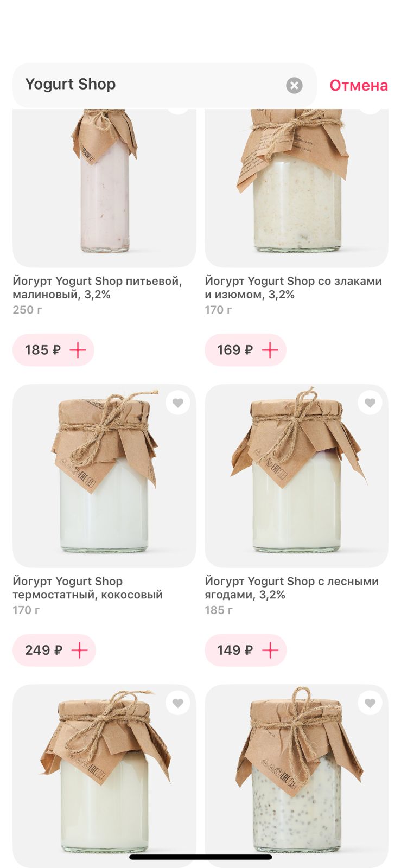401x868 pixels.
Task: Open the title 'Йогурт Yogurt Shop со злаками и изюмом'
Action: tap(293, 288)
